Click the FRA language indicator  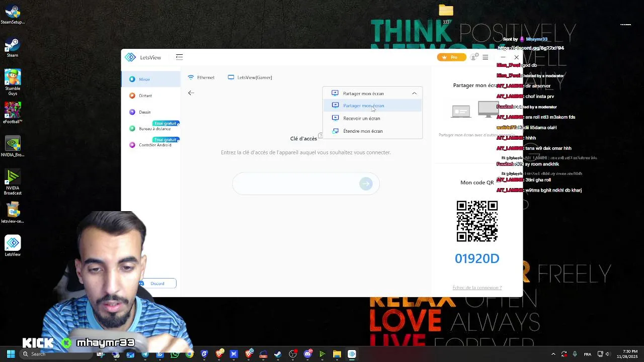point(588,354)
